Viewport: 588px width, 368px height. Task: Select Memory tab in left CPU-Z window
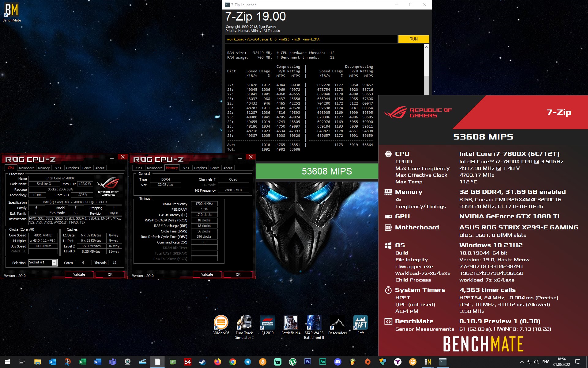coord(44,168)
